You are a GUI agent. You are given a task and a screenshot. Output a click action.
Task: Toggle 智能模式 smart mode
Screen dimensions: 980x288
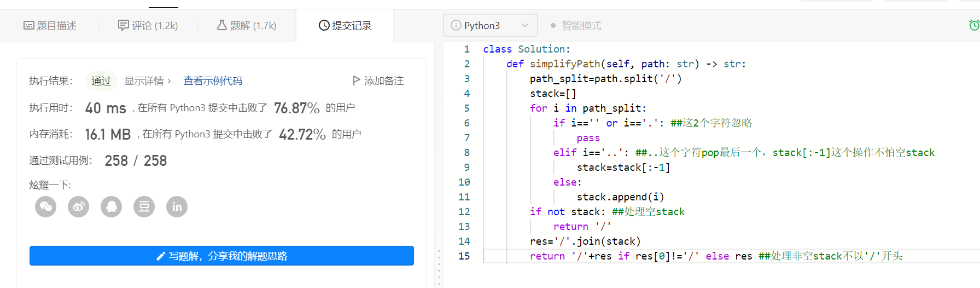(x=576, y=26)
